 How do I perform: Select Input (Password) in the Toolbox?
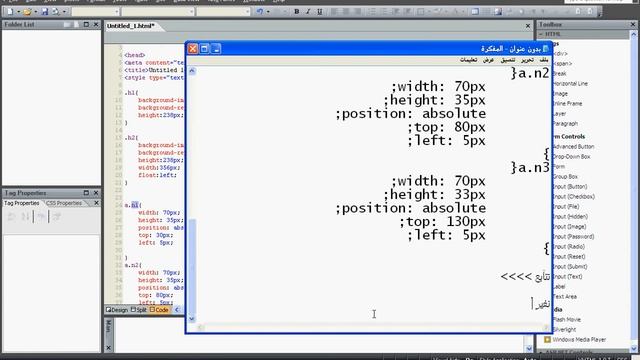click(x=573, y=237)
